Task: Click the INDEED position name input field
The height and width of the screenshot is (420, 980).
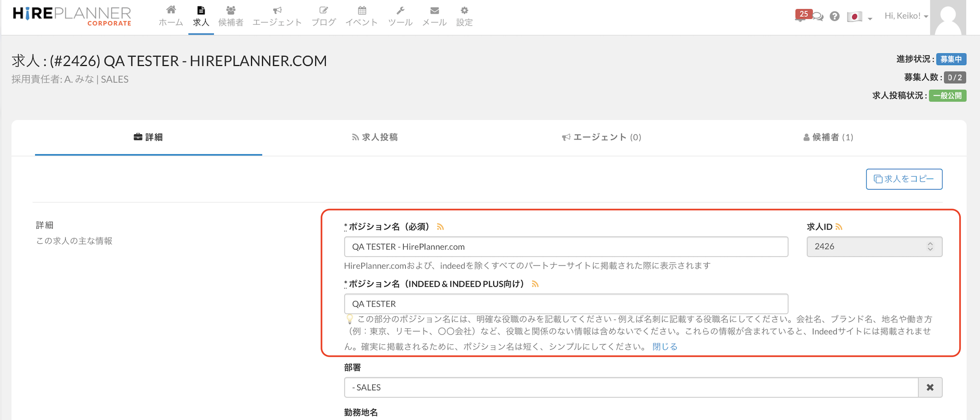Action: [565, 304]
